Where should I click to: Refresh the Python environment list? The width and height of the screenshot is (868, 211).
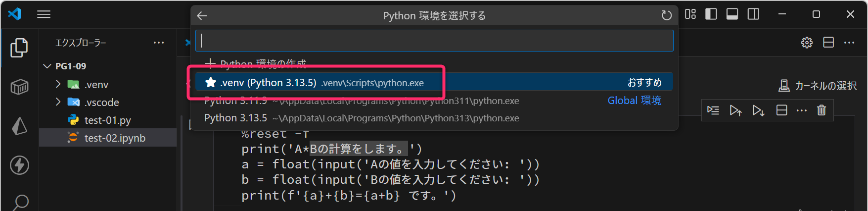click(x=666, y=16)
